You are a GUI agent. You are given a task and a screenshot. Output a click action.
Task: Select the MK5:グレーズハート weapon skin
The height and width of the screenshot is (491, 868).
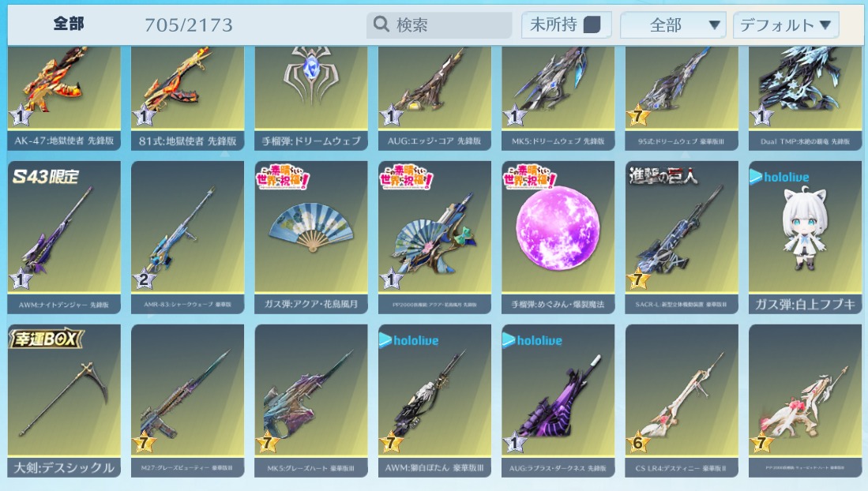[x=311, y=401]
